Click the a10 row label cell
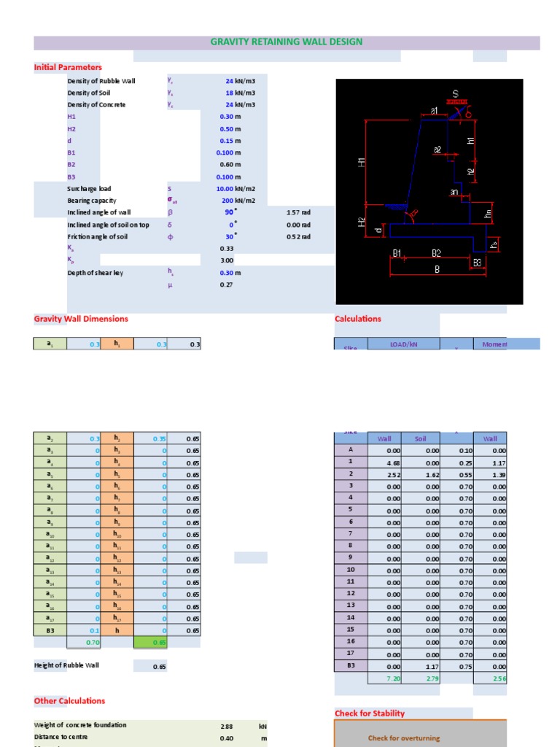This screenshot has height=747, width=560. [x=50, y=535]
